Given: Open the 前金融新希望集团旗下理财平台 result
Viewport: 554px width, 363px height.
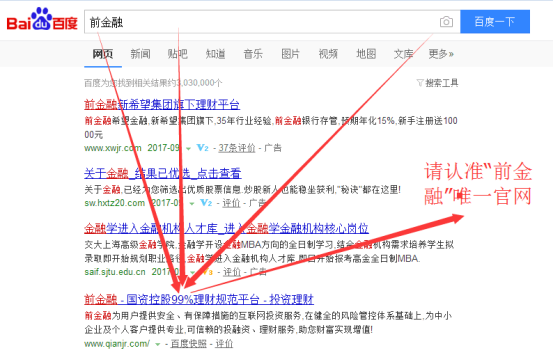Looking at the screenshot, I should click(162, 104).
